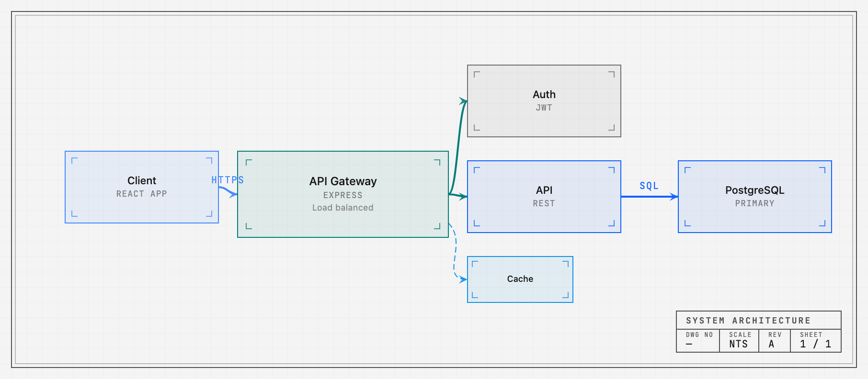This screenshot has height=379, width=868.
Task: Select the Client React App node
Action: click(x=142, y=187)
